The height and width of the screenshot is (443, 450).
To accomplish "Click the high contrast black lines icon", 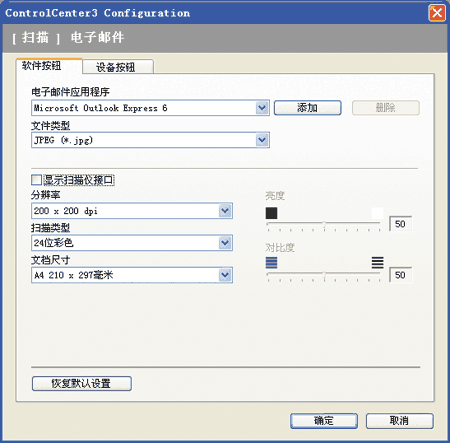I will (x=377, y=263).
